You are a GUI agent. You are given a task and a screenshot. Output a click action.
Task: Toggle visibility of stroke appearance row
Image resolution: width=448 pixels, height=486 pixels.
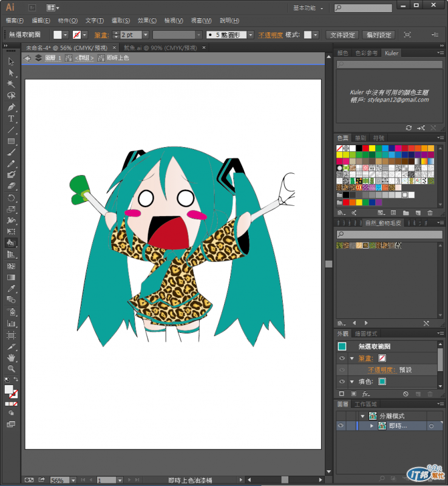342,358
